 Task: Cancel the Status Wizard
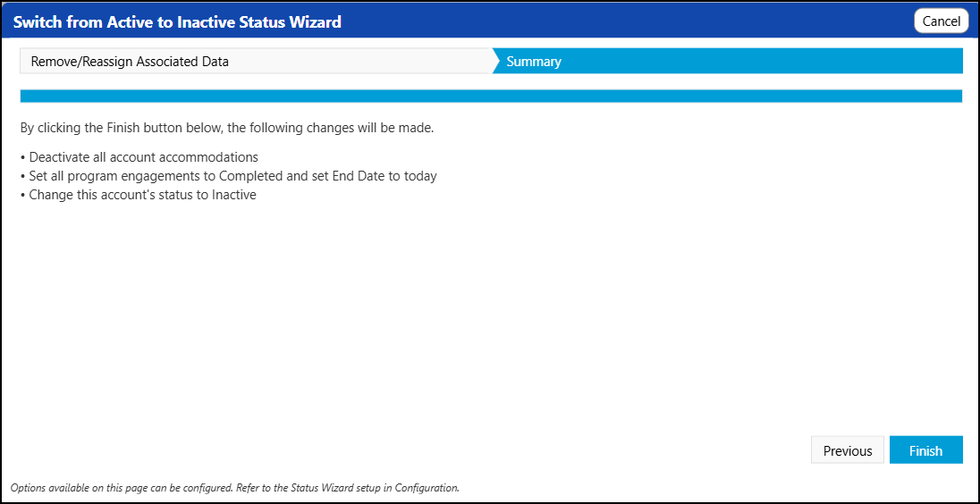pos(941,21)
